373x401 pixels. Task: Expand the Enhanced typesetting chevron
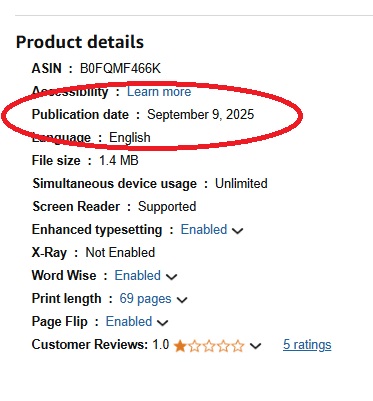pos(237,231)
